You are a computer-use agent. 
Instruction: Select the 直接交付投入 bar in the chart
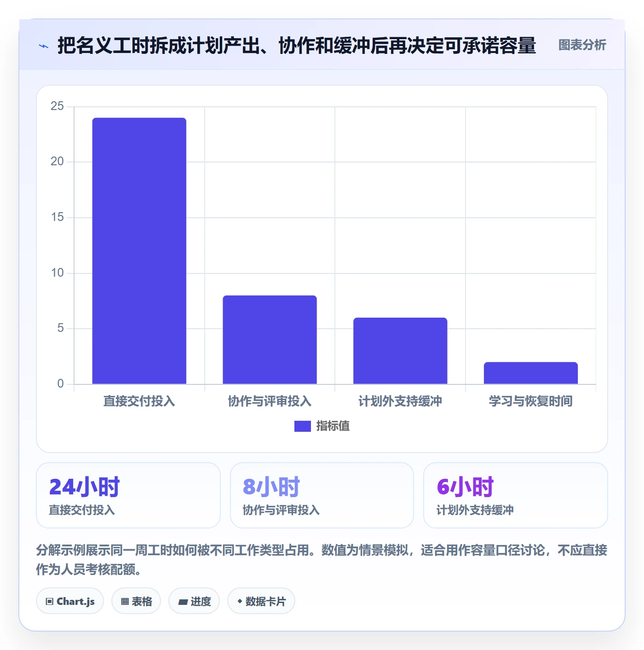(139, 251)
